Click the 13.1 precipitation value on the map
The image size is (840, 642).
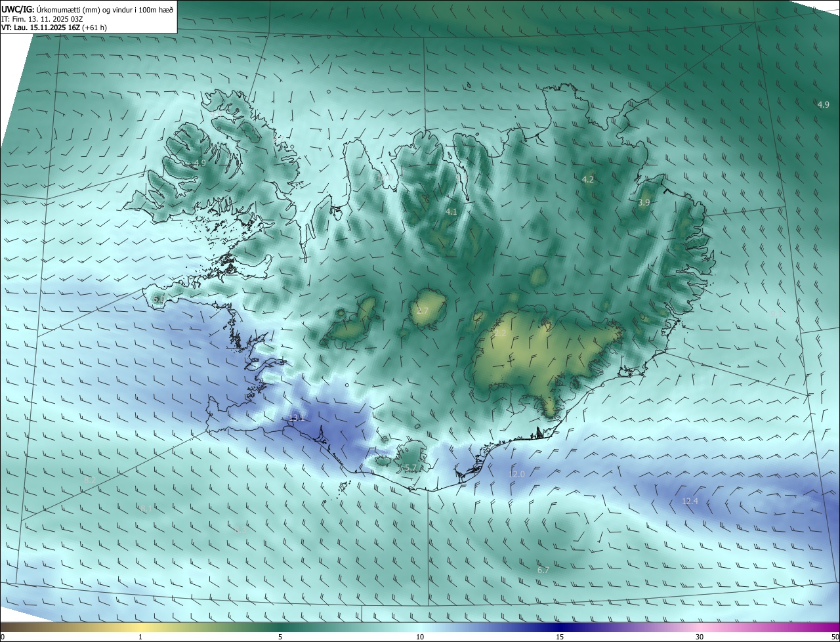point(297,418)
